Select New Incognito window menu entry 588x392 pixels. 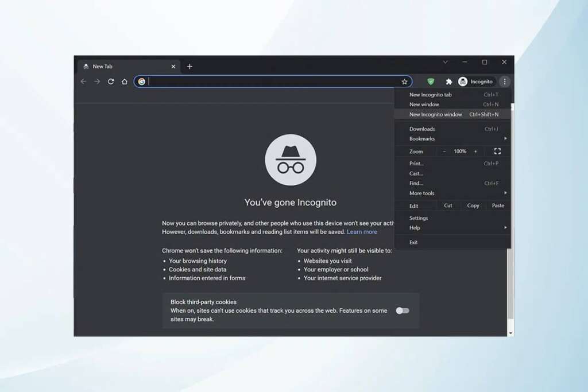tap(436, 114)
